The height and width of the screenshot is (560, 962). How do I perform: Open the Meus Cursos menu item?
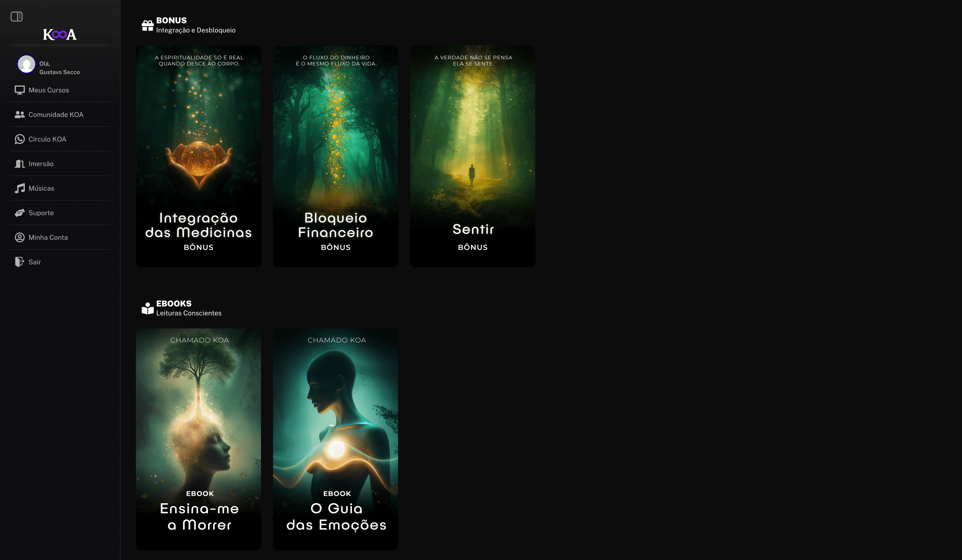[x=49, y=90]
